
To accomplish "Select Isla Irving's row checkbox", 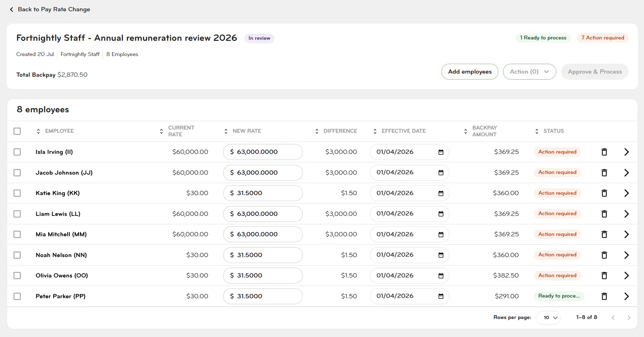I will 17,152.
